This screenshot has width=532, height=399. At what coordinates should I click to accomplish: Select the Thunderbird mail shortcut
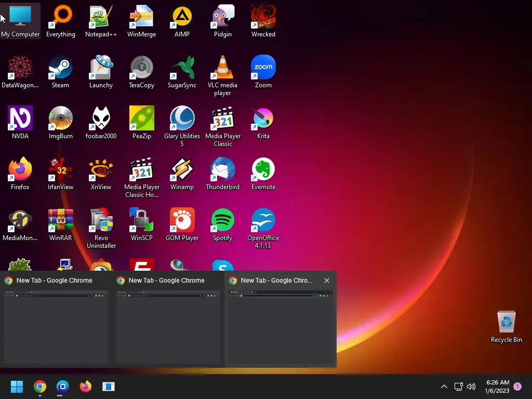tap(223, 174)
